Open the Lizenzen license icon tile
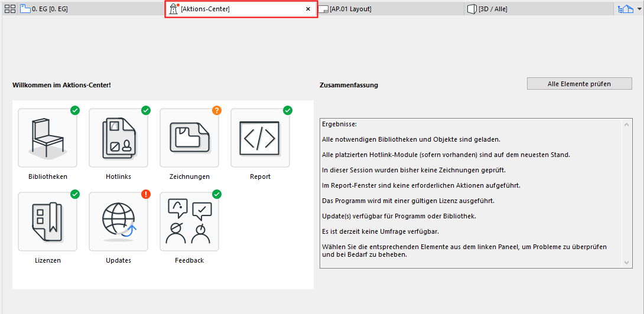This screenshot has height=314, width=644. coord(48,222)
